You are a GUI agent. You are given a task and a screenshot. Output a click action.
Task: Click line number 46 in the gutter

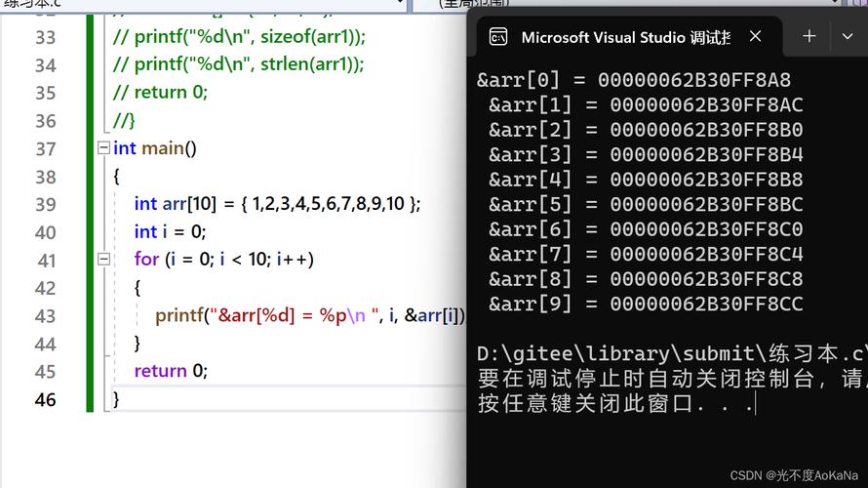pyautogui.click(x=46, y=399)
